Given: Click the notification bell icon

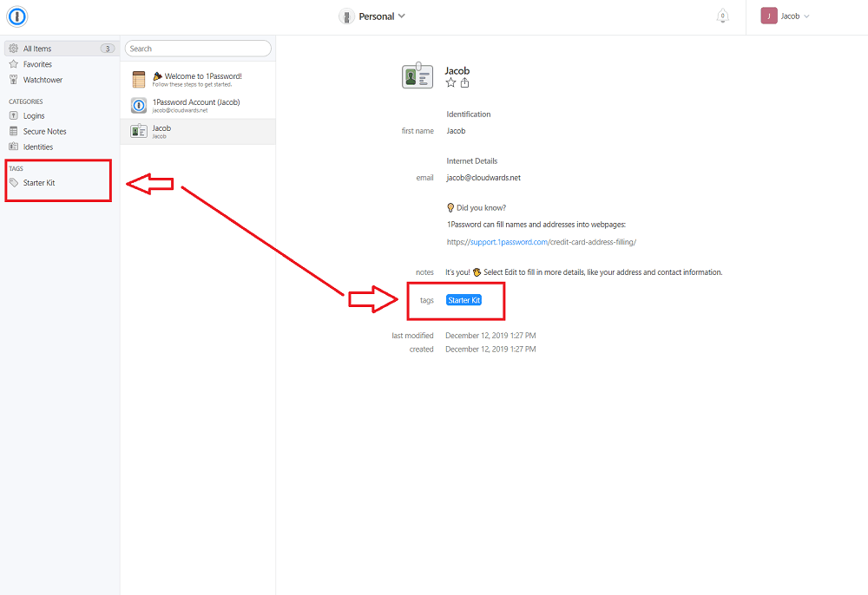Looking at the screenshot, I should pos(722,16).
